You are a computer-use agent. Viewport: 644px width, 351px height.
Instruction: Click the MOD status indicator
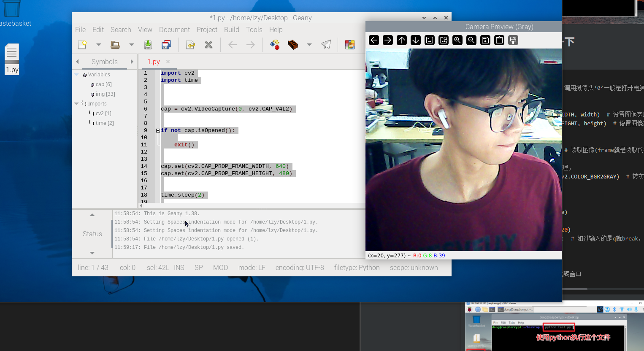pyautogui.click(x=220, y=267)
